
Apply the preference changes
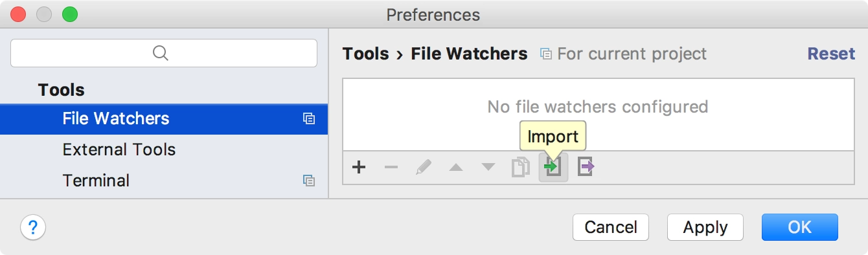pos(705,227)
